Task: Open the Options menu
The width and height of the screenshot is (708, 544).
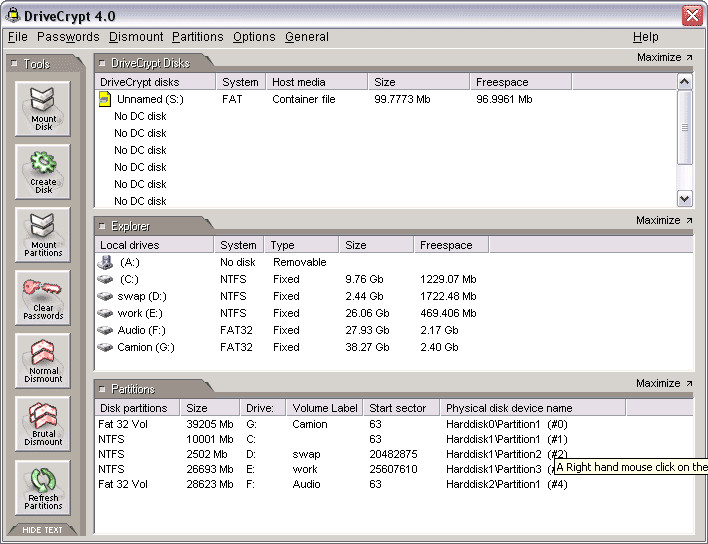Action: (x=254, y=37)
